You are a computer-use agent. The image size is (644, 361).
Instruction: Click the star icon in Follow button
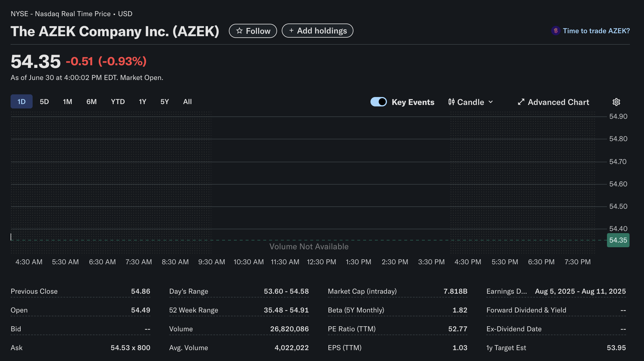click(x=239, y=31)
